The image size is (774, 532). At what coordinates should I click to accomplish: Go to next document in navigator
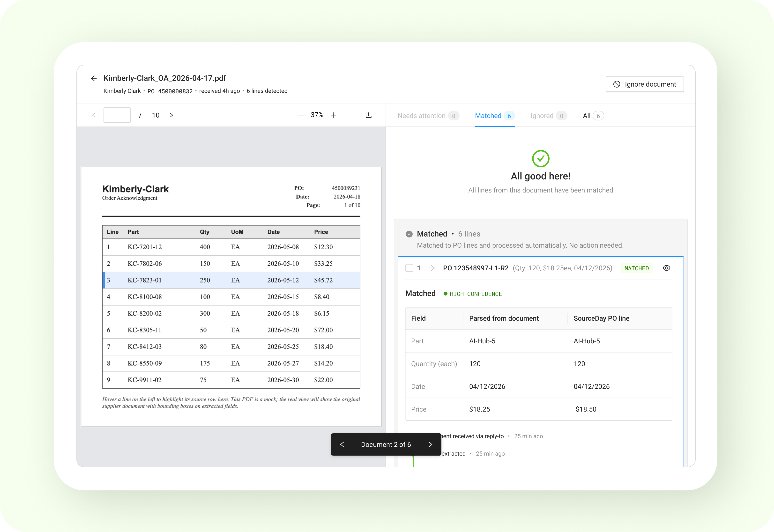[430, 444]
